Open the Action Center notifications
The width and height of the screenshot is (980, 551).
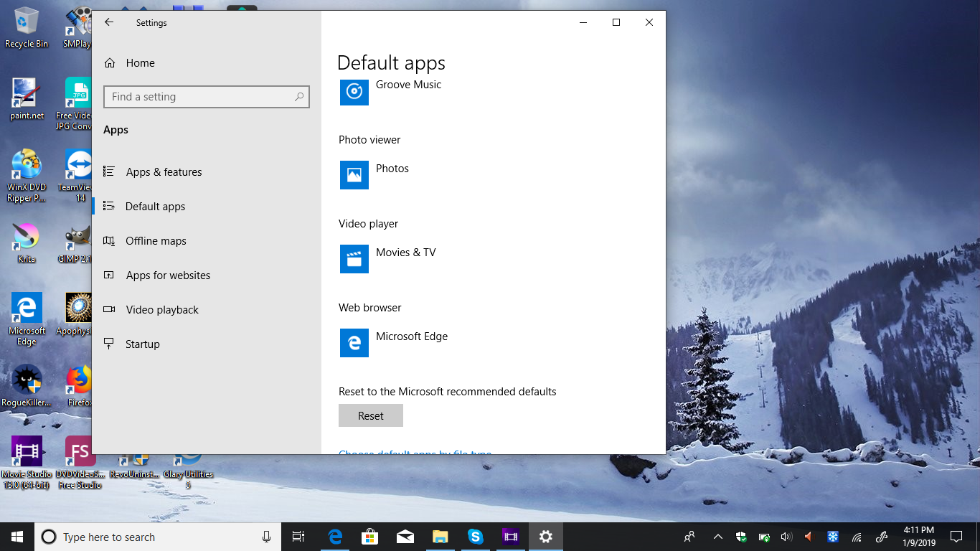[956, 537]
